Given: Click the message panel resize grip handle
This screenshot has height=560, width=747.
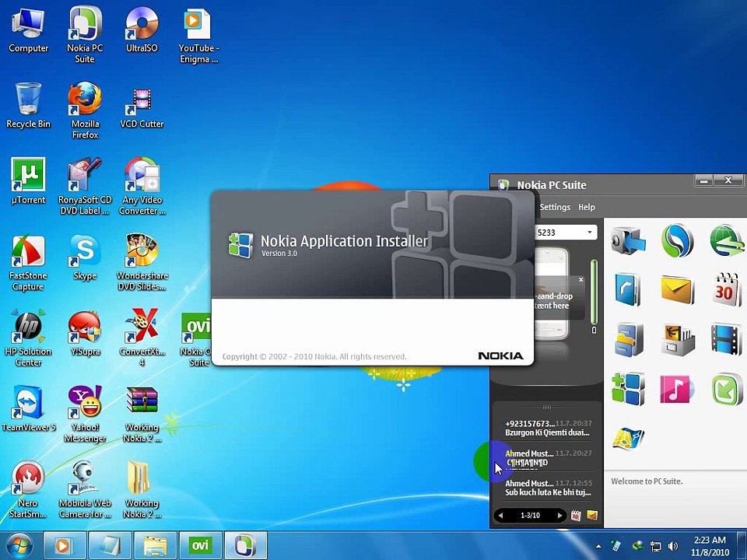Looking at the screenshot, I should (x=547, y=407).
